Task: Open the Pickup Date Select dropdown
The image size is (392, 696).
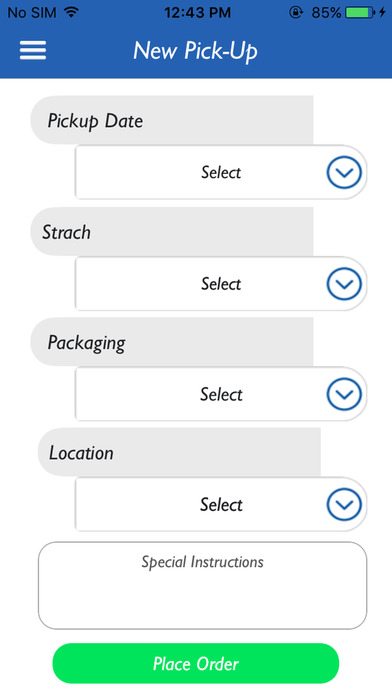Action: [221, 172]
